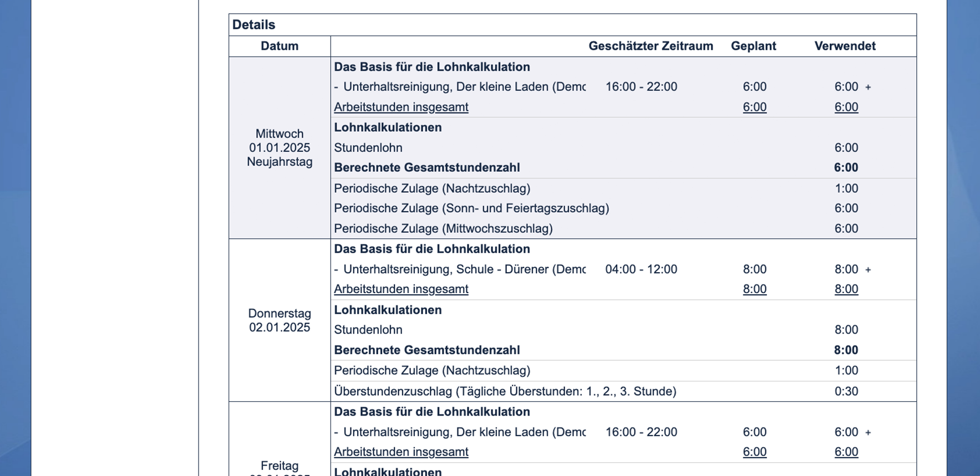This screenshot has height=476, width=980.
Task: Expand Mittwoch's Der kleine Laden plus sign
Action: point(868,87)
